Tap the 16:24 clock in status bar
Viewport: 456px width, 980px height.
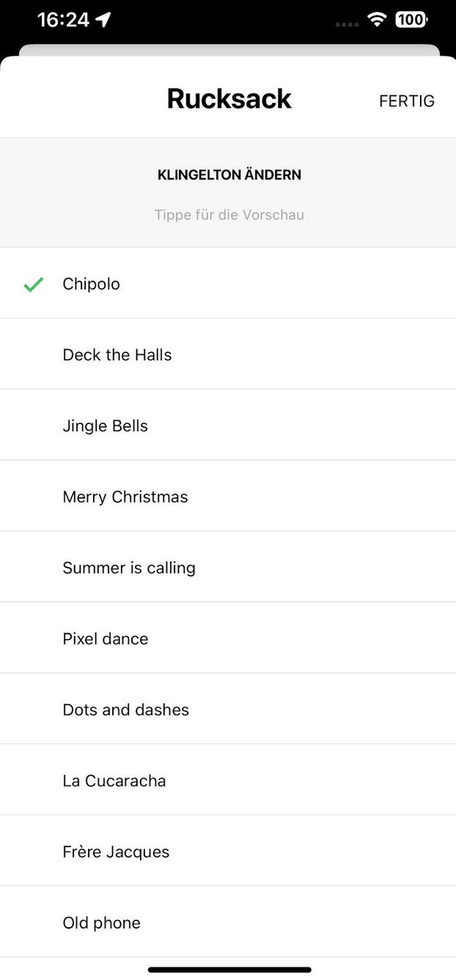point(63,20)
